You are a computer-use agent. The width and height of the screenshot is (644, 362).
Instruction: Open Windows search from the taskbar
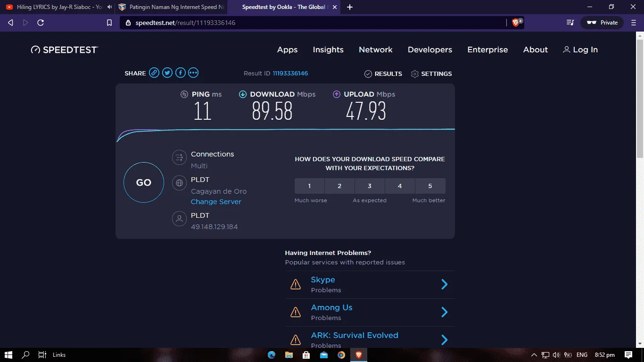[x=26, y=355]
